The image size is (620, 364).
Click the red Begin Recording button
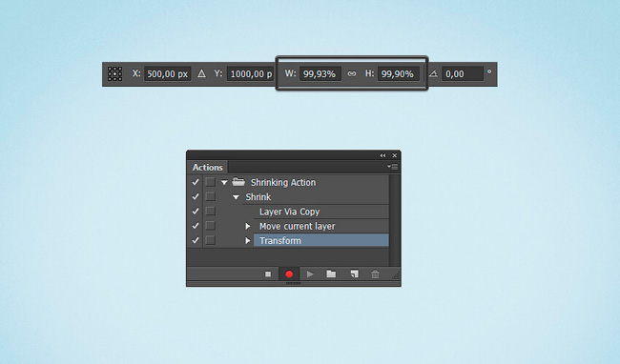pyautogui.click(x=289, y=274)
